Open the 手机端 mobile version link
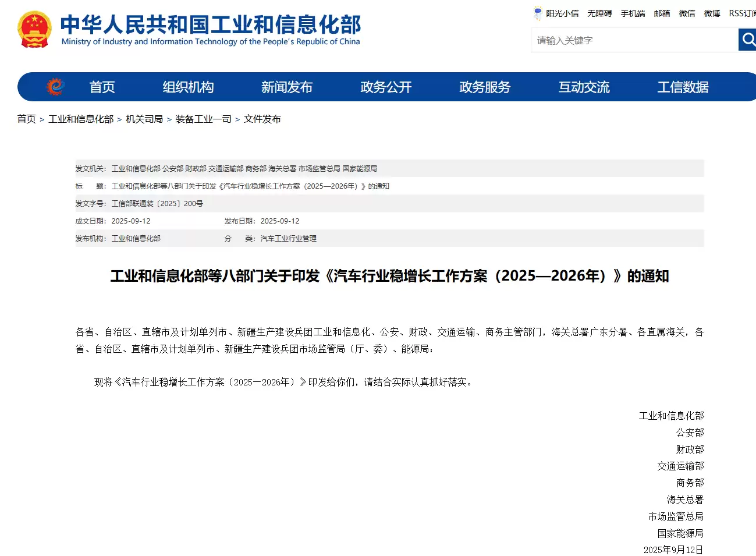Image resolution: width=756 pixels, height=556 pixels. point(633,13)
